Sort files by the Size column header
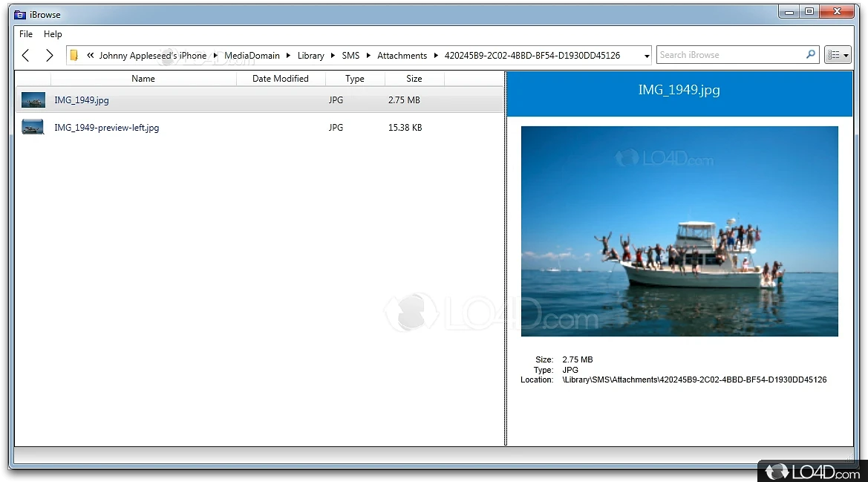 click(414, 78)
